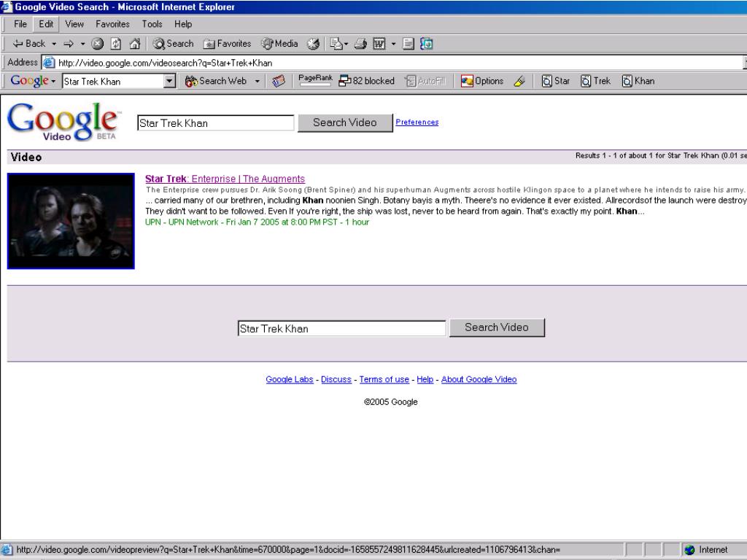The width and height of the screenshot is (747, 560).
Task: Open Google toolbar Options
Action: click(x=482, y=81)
